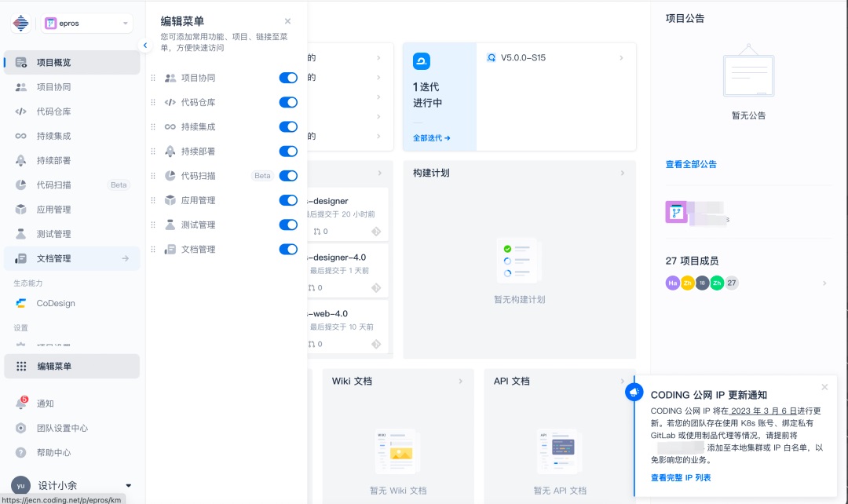This screenshot has width=848, height=504.
Task: Click the CoDesign icon in sidebar
Action: [20, 303]
